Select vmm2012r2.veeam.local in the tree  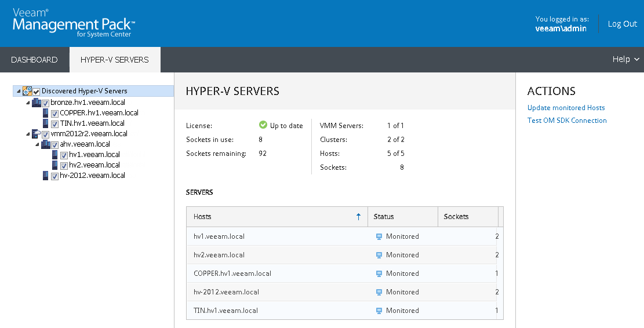tap(89, 133)
